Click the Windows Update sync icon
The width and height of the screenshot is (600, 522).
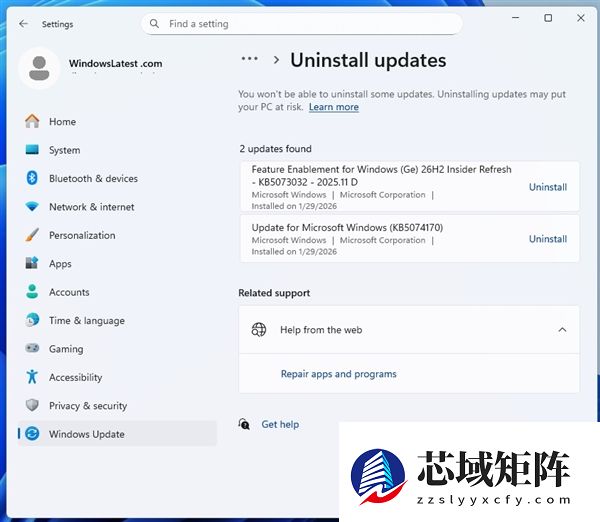click(32, 434)
